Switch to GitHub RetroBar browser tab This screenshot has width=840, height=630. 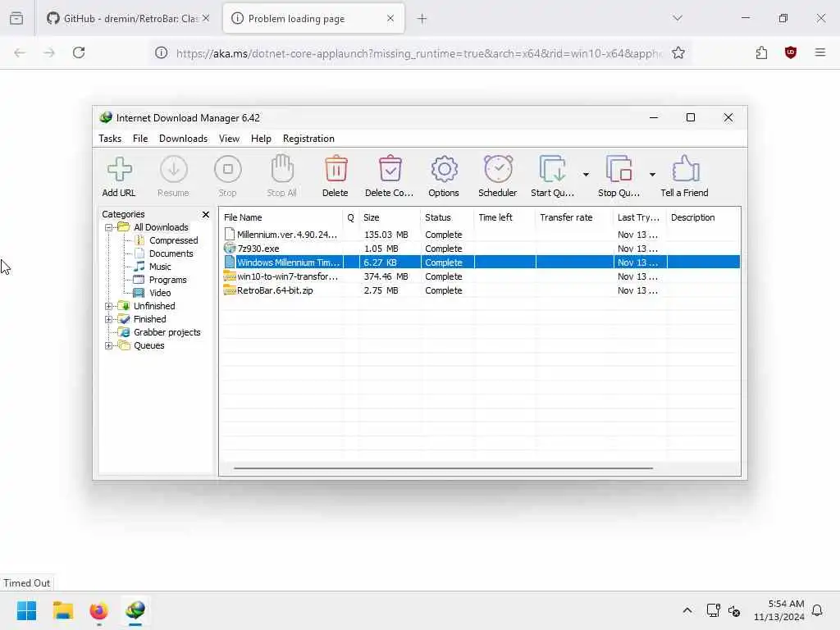pos(127,19)
